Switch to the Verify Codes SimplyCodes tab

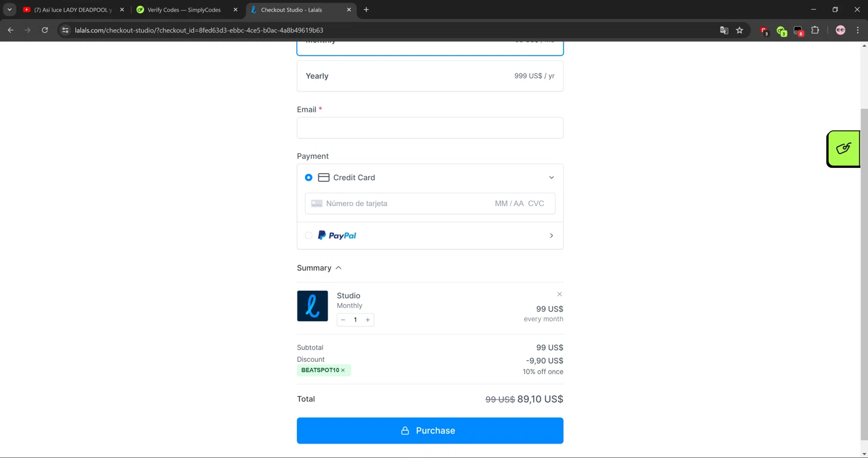pos(186,10)
